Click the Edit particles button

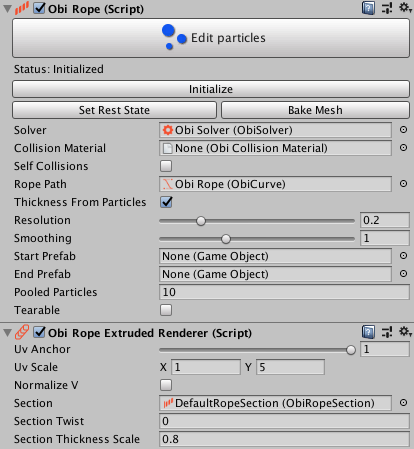coord(211,38)
